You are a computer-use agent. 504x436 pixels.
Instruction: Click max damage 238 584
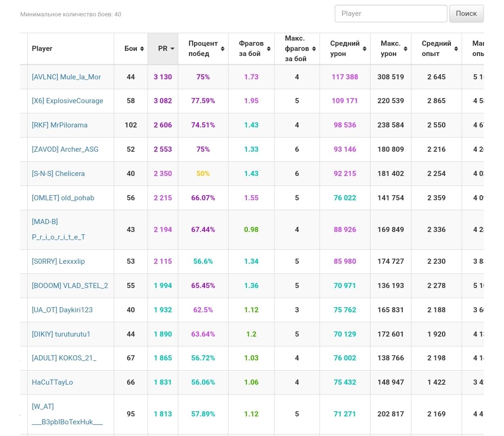point(391,125)
